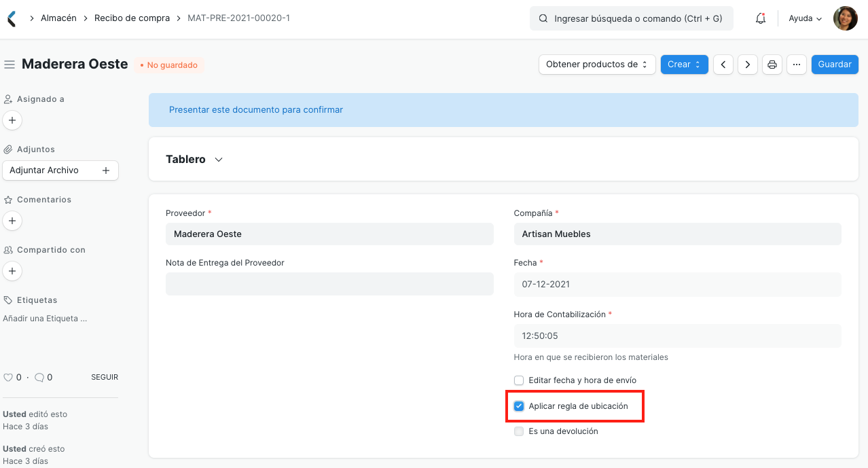
Task: Enable Editar fecha y hora de envío
Action: pyautogui.click(x=519, y=380)
